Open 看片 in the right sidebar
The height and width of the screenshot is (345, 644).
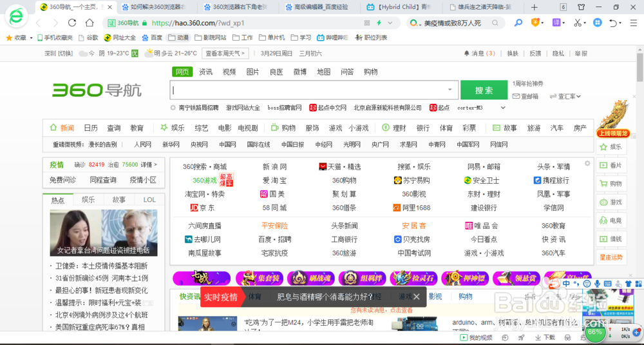(x=612, y=165)
